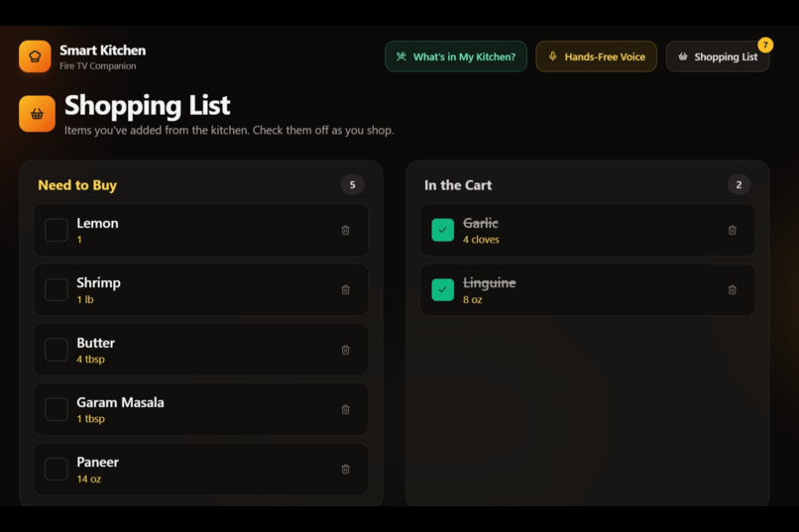The height and width of the screenshot is (532, 799).
Task: Delete the Lemon item with trash icon
Action: click(x=346, y=230)
